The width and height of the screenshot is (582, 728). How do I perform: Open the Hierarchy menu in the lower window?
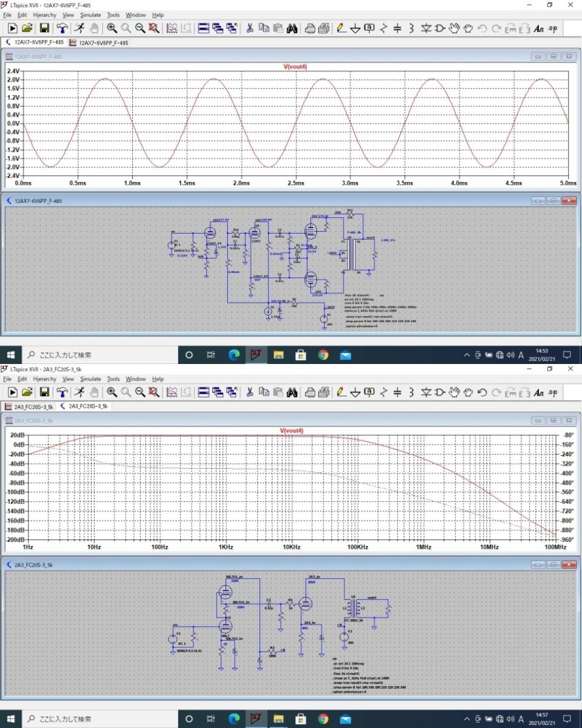(x=45, y=379)
